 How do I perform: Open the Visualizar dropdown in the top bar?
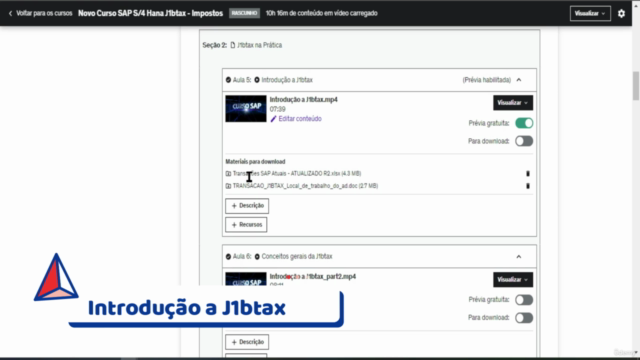(590, 13)
